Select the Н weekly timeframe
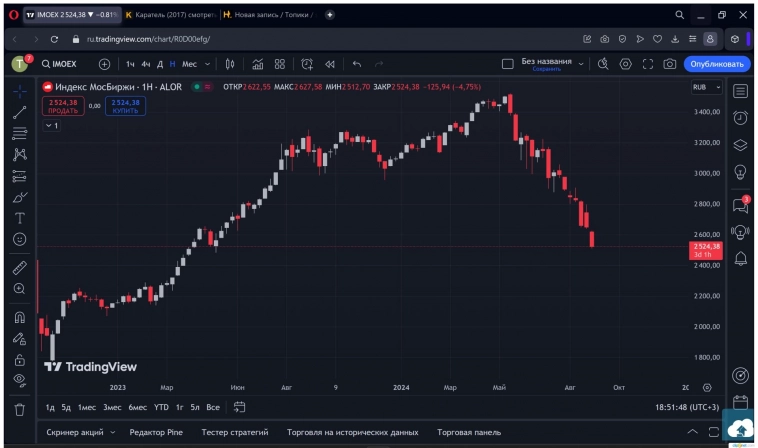 (172, 64)
